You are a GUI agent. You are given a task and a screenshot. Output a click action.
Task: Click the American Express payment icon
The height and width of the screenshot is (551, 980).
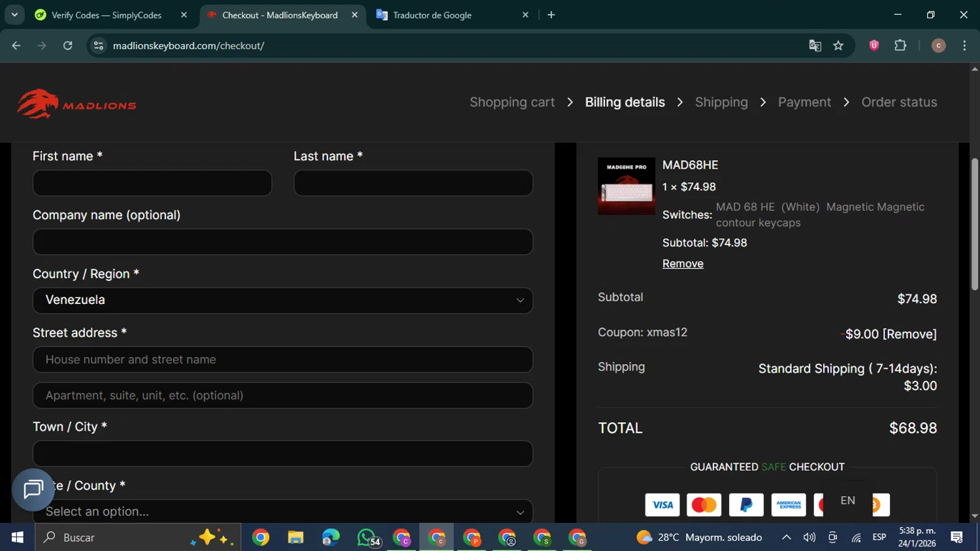point(789,505)
